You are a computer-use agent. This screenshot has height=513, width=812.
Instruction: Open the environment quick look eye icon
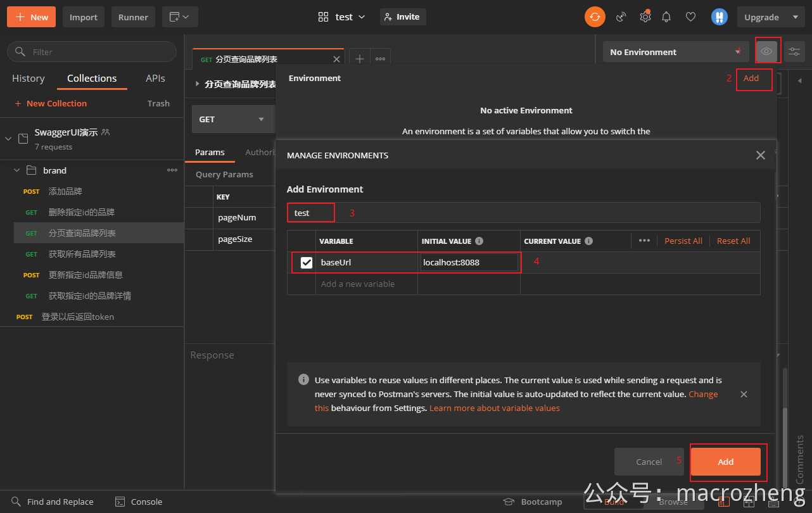(x=766, y=51)
